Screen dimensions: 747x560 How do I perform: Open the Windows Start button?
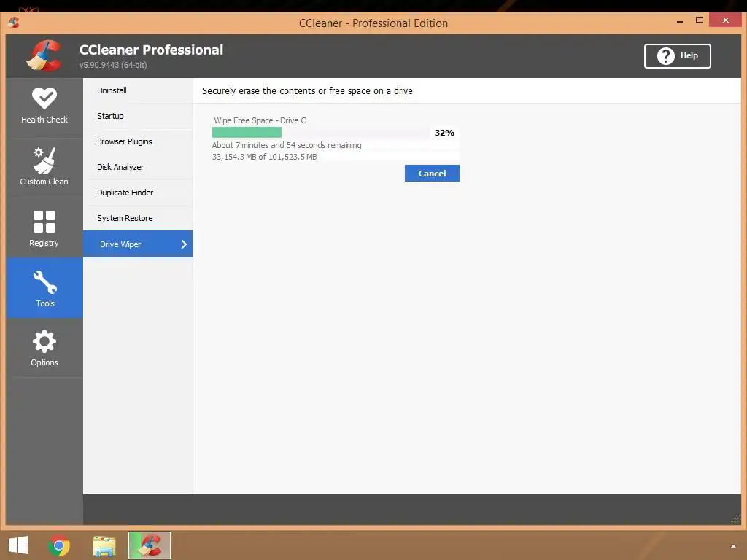[18, 545]
